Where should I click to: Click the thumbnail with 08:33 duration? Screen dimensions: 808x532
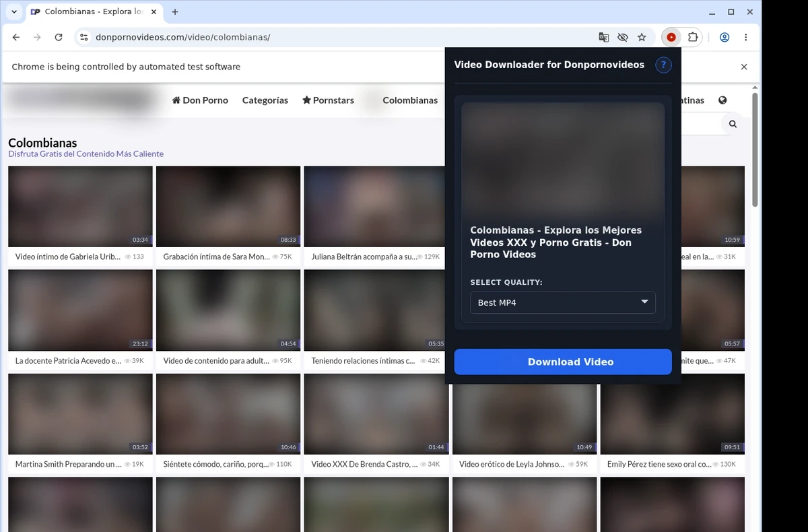click(x=228, y=207)
